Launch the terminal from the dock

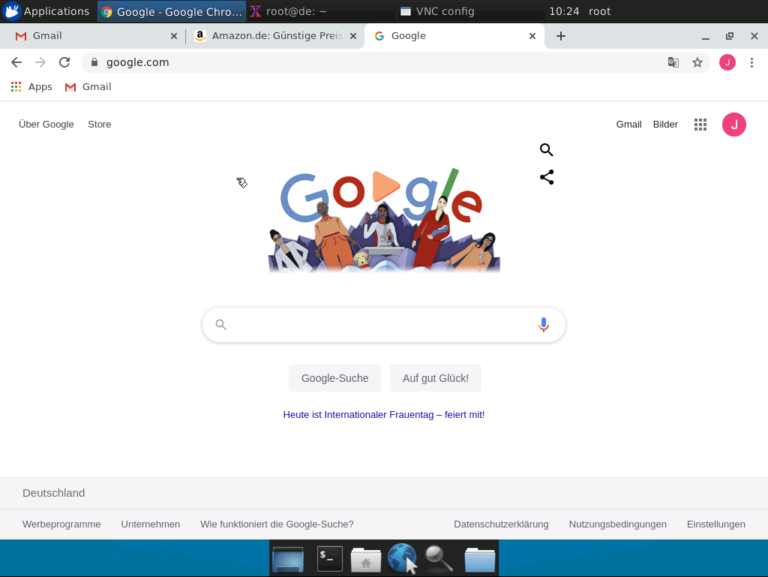330,559
